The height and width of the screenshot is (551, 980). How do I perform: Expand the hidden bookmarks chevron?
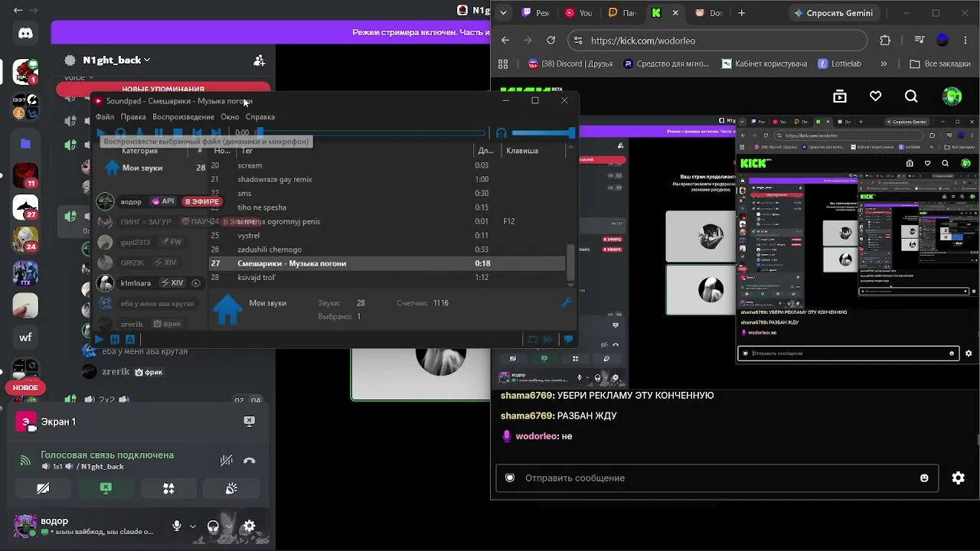pos(884,64)
